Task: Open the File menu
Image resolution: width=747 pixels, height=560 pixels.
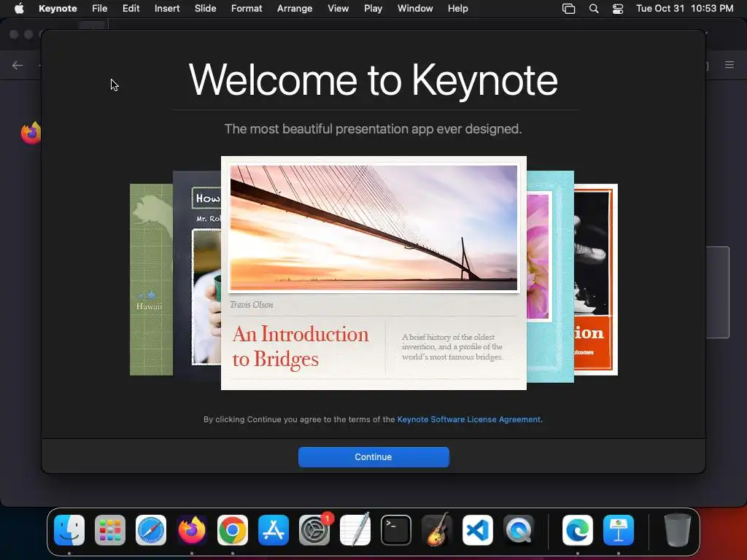Action: pos(99,9)
